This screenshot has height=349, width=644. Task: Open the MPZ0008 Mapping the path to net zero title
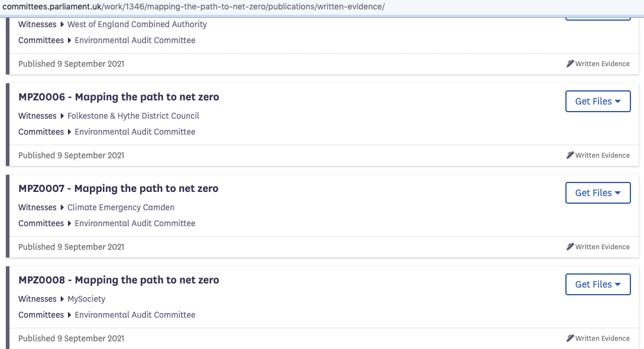118,280
